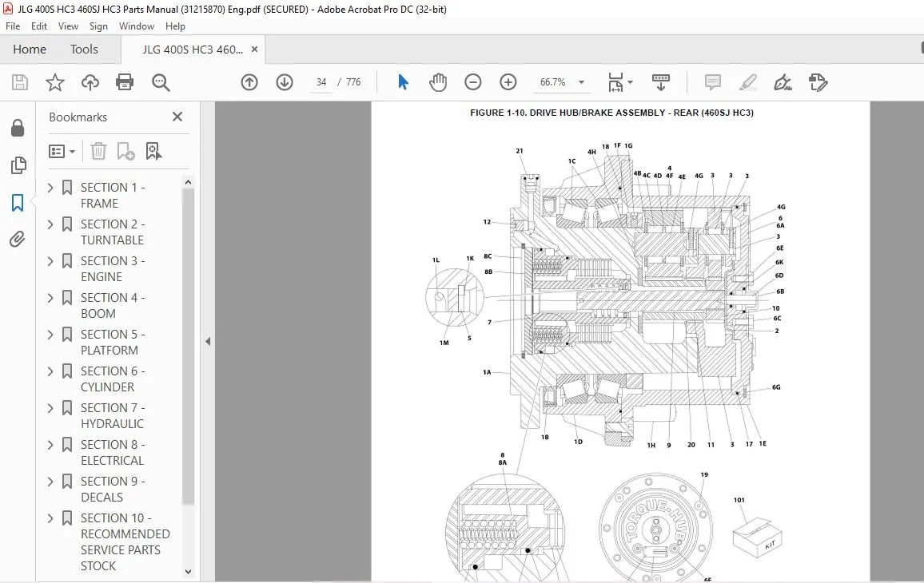The width and height of the screenshot is (924, 583).
Task: Open zoom level dropdown at 66.7%
Action: (x=581, y=81)
